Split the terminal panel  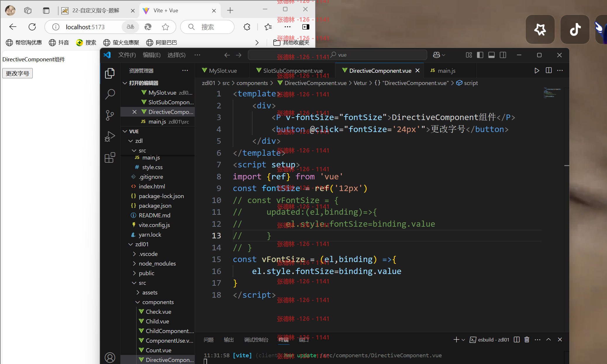[x=517, y=339]
